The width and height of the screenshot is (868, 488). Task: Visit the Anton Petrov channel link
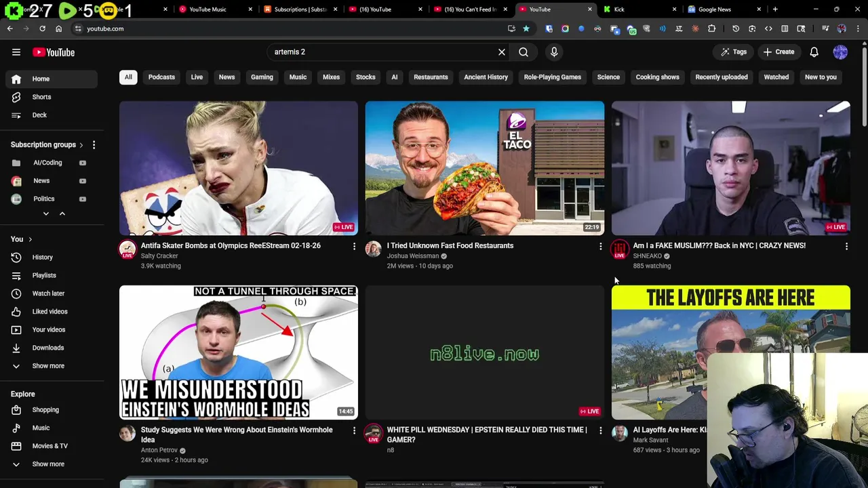tap(159, 450)
